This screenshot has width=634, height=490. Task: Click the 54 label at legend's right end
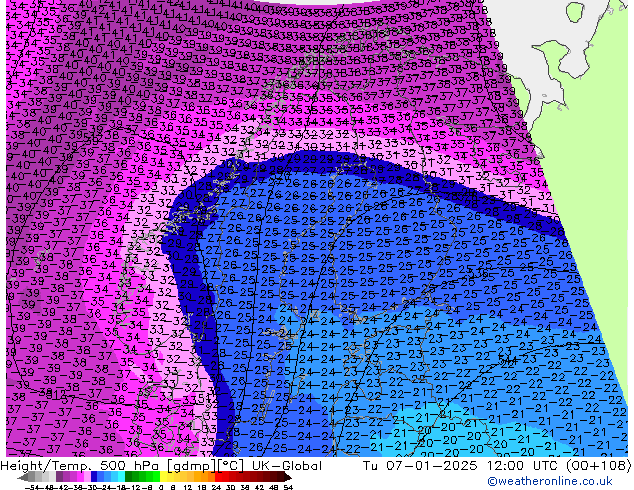288,486
